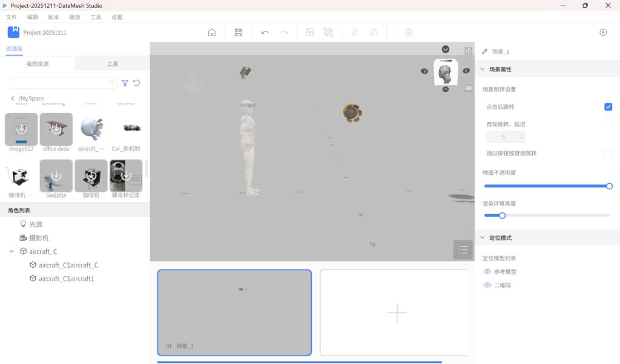Click the pencil icon next to 场景_1
The image size is (620, 364).
click(484, 52)
